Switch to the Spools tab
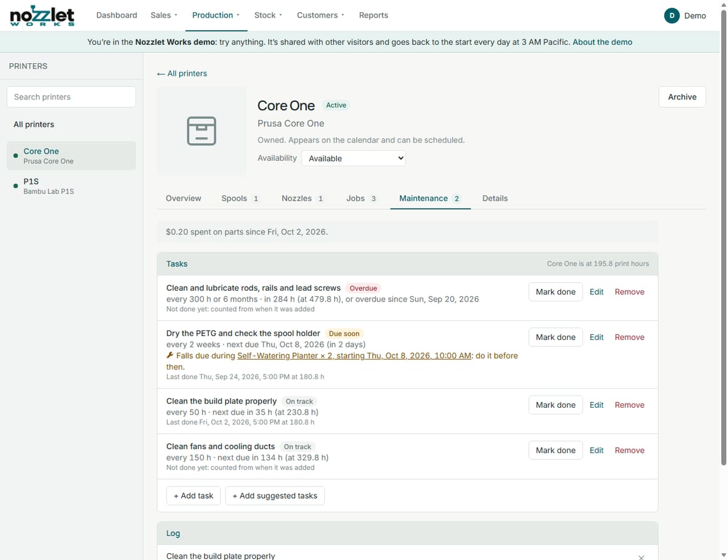 (x=241, y=198)
